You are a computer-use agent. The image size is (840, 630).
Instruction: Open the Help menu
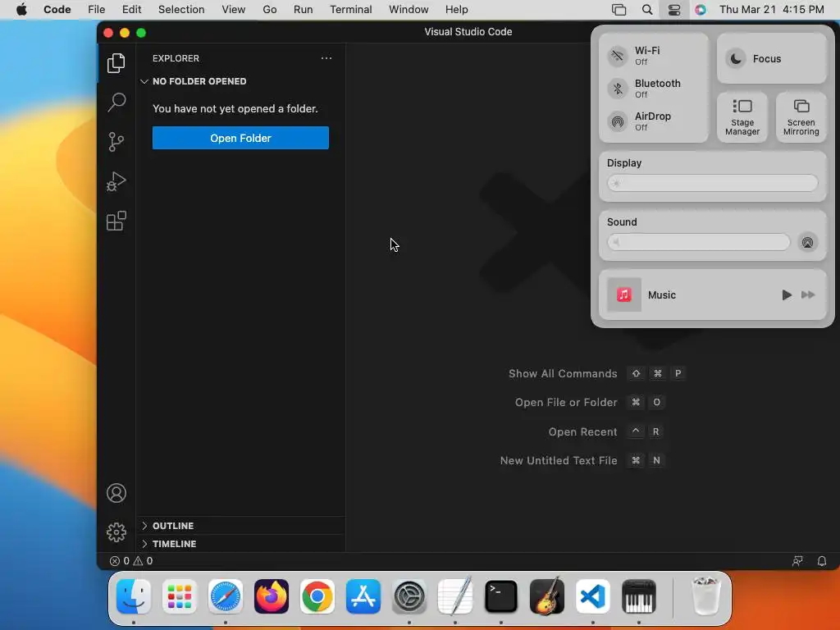[456, 10]
